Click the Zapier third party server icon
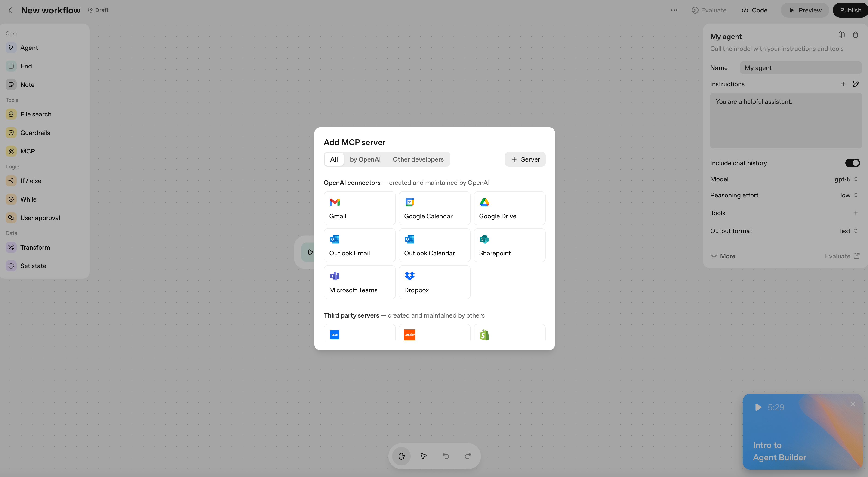Viewport: 868px width, 477px height. pos(409,334)
